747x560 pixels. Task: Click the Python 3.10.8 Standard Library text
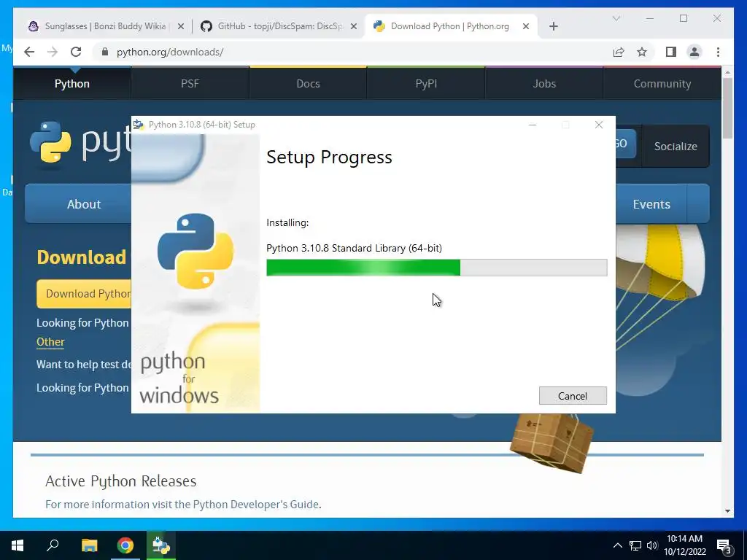click(354, 248)
